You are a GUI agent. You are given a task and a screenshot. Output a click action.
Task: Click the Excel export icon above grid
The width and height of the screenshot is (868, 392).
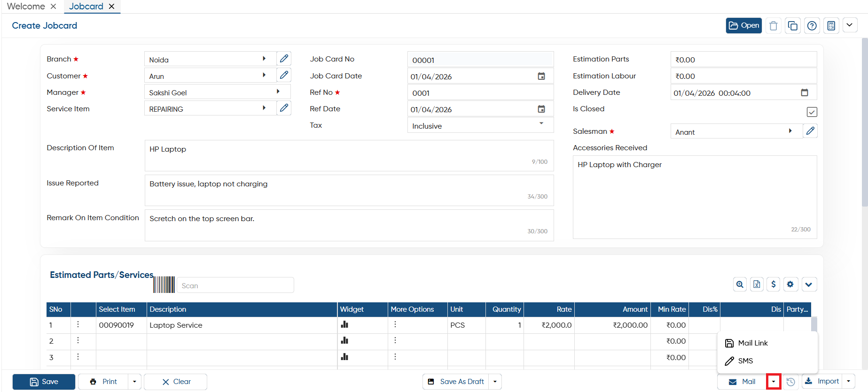[757, 284]
